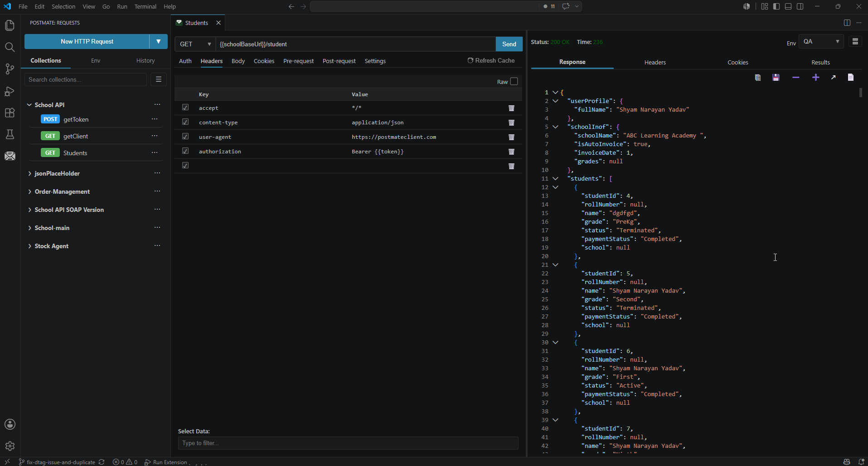
Task: Focus the request URL field
Action: tap(356, 44)
